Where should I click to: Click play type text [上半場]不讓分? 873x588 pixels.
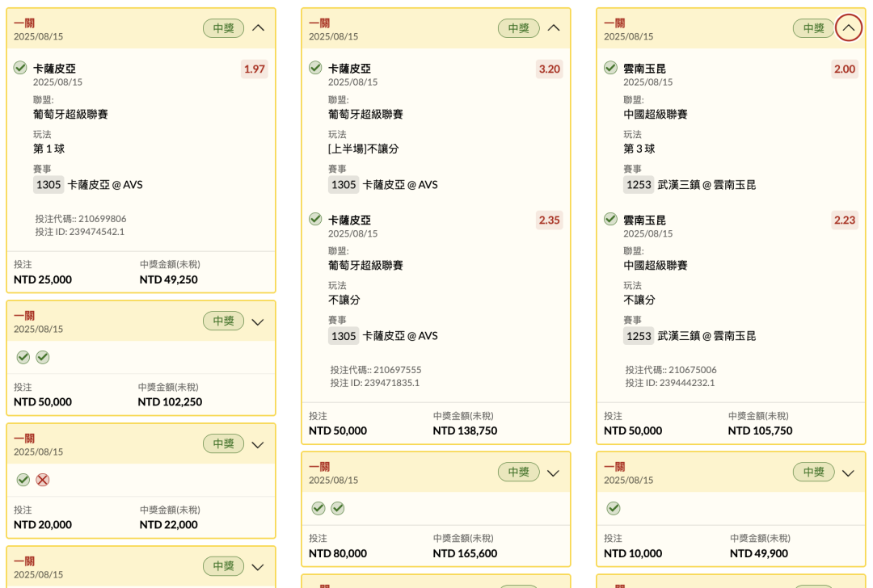[x=364, y=149]
